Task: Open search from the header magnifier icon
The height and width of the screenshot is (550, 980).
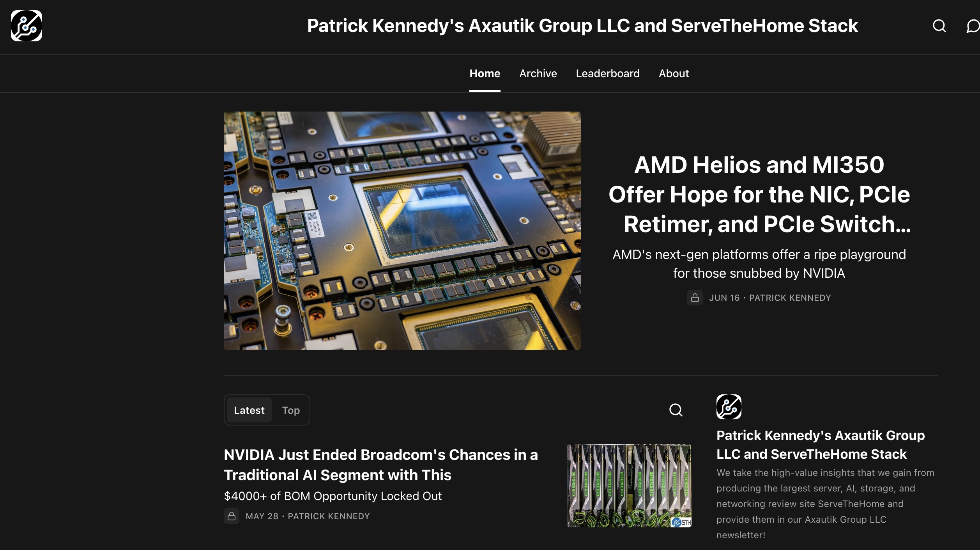Action: (x=939, y=26)
